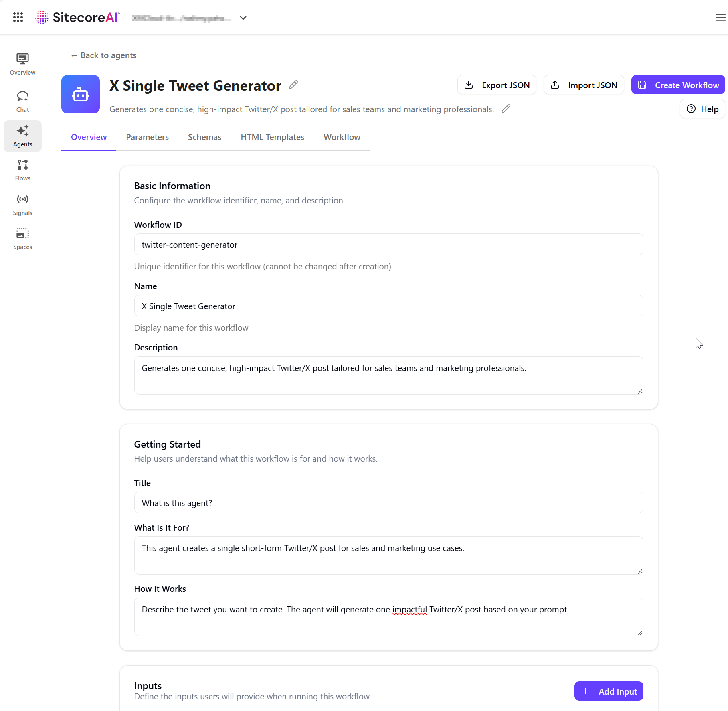Image resolution: width=728 pixels, height=711 pixels.
Task: Go to Flows in the sidebar
Action: (22, 170)
